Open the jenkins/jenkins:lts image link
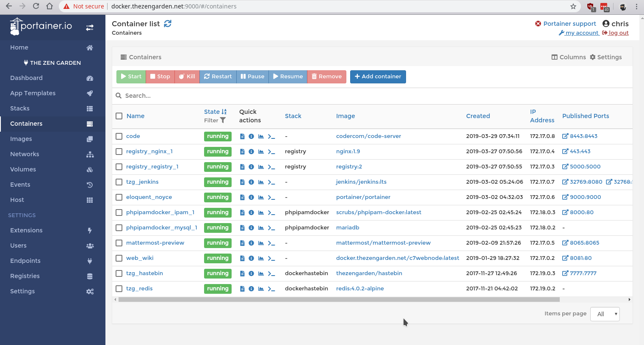The height and width of the screenshot is (345, 644). pyautogui.click(x=361, y=182)
